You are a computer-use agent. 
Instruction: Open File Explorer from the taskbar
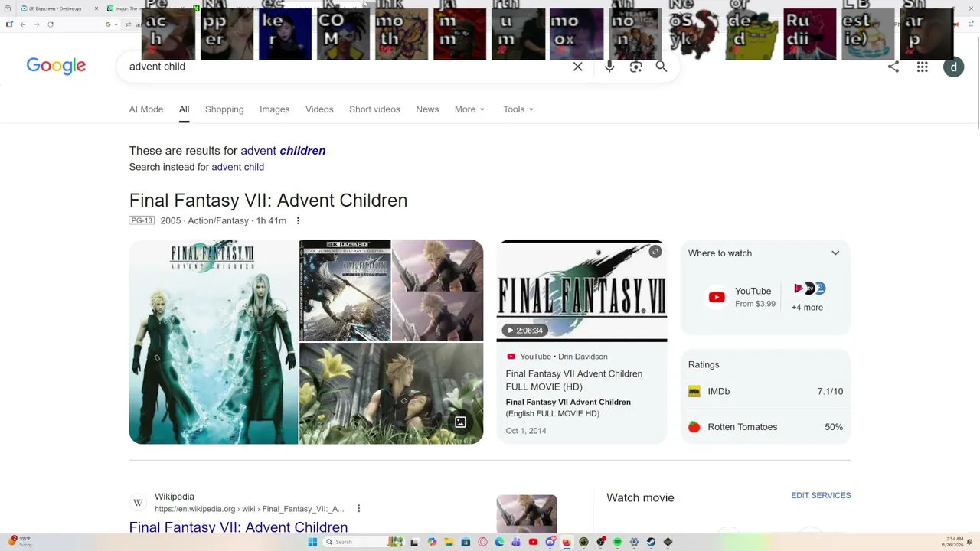pyautogui.click(x=449, y=542)
